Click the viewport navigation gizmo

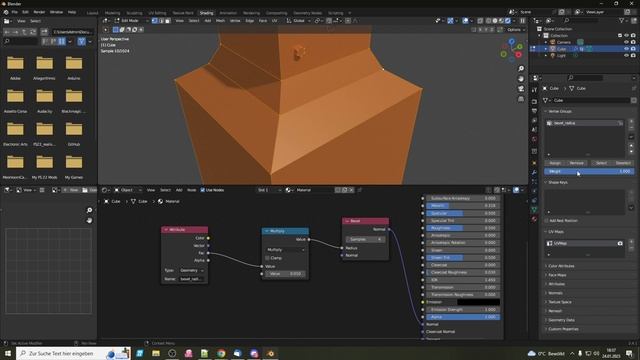coord(511,50)
